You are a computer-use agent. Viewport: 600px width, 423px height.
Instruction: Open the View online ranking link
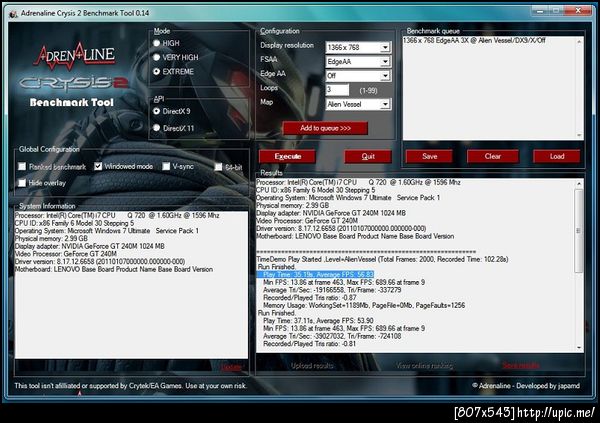tap(424, 366)
